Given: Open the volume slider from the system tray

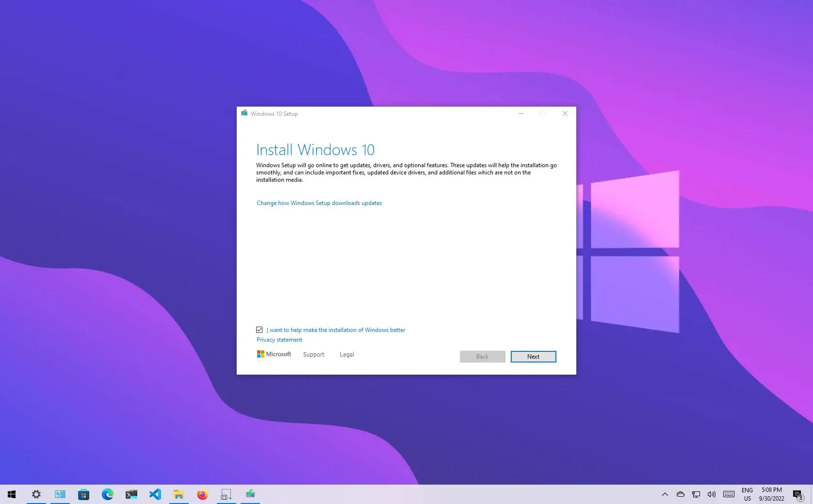Looking at the screenshot, I should coord(712,494).
